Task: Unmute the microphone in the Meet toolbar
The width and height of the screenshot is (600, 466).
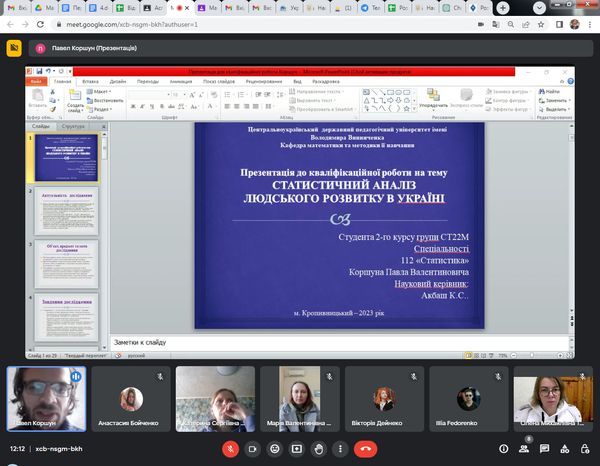Action: (230, 449)
